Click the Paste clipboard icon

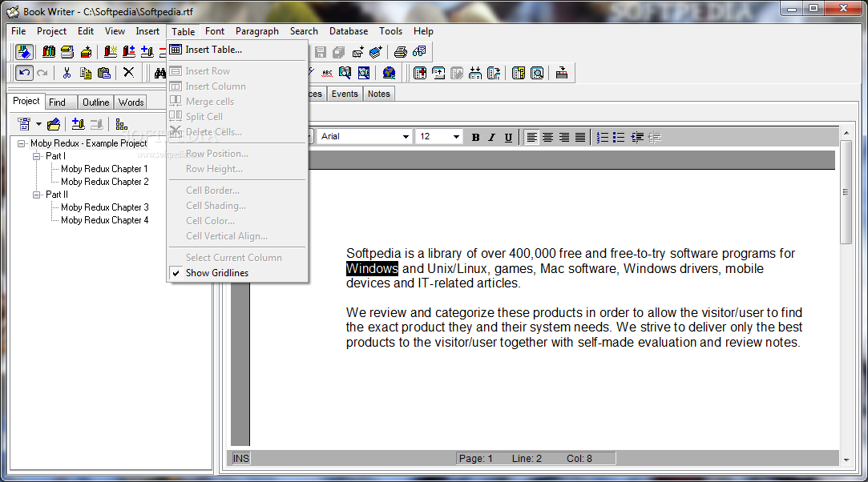103,73
